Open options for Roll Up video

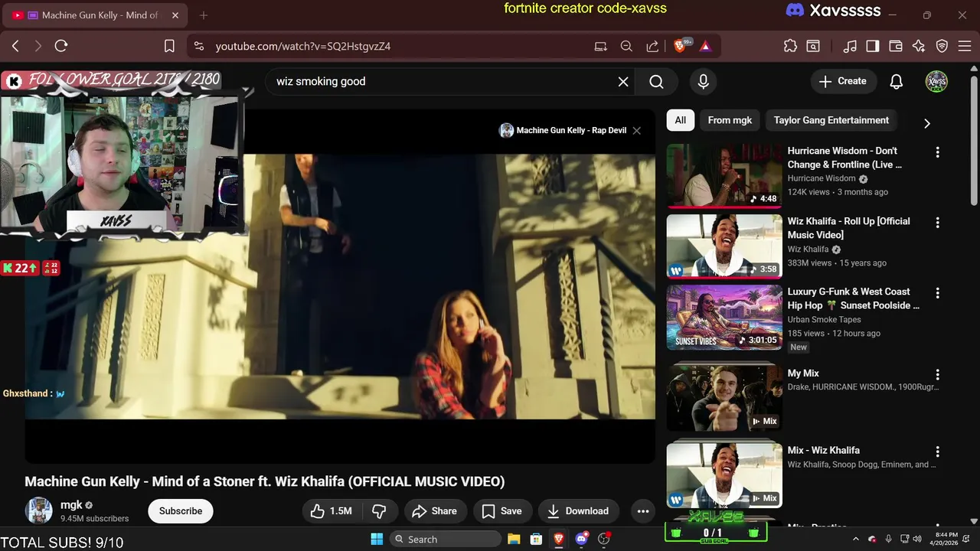tap(937, 223)
